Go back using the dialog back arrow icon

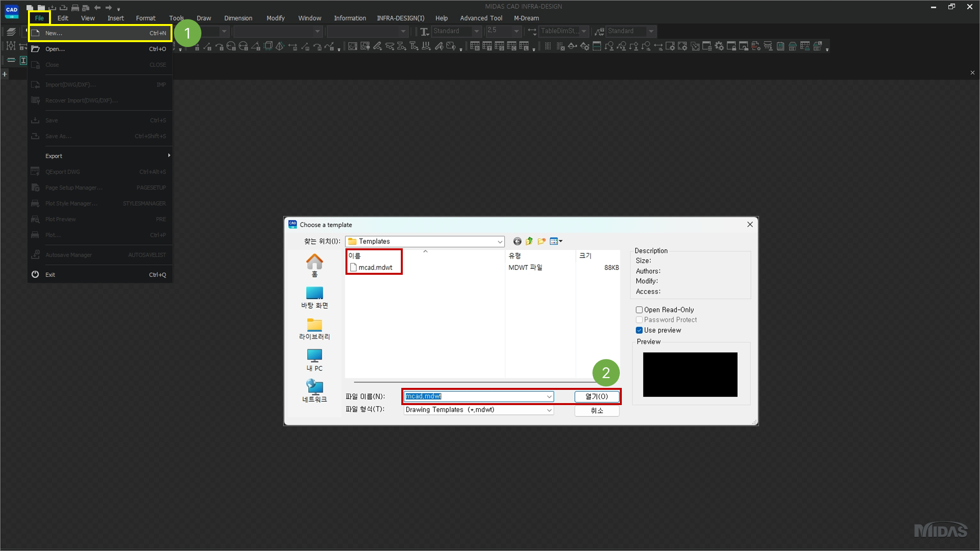coord(517,241)
